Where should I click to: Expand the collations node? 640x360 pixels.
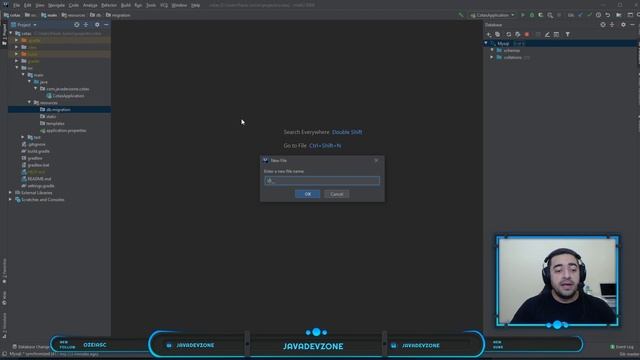[x=492, y=57]
